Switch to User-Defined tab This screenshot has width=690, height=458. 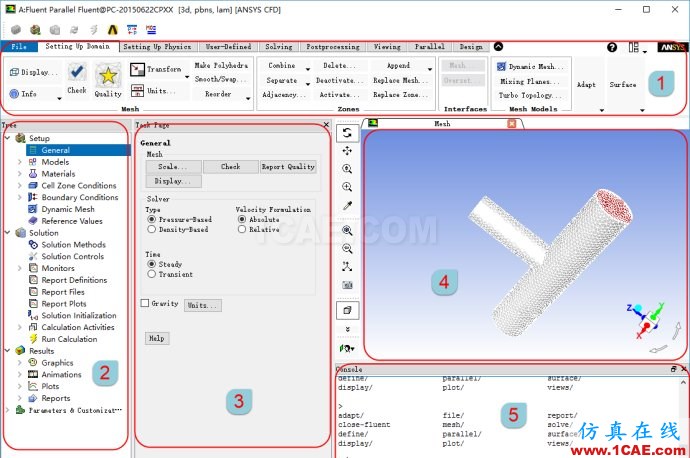228,47
